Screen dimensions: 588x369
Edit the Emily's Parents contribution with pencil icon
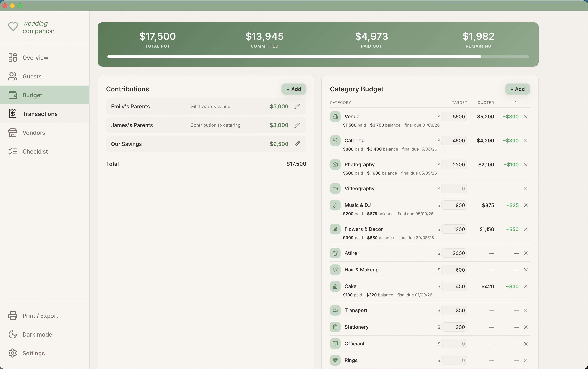point(297,106)
